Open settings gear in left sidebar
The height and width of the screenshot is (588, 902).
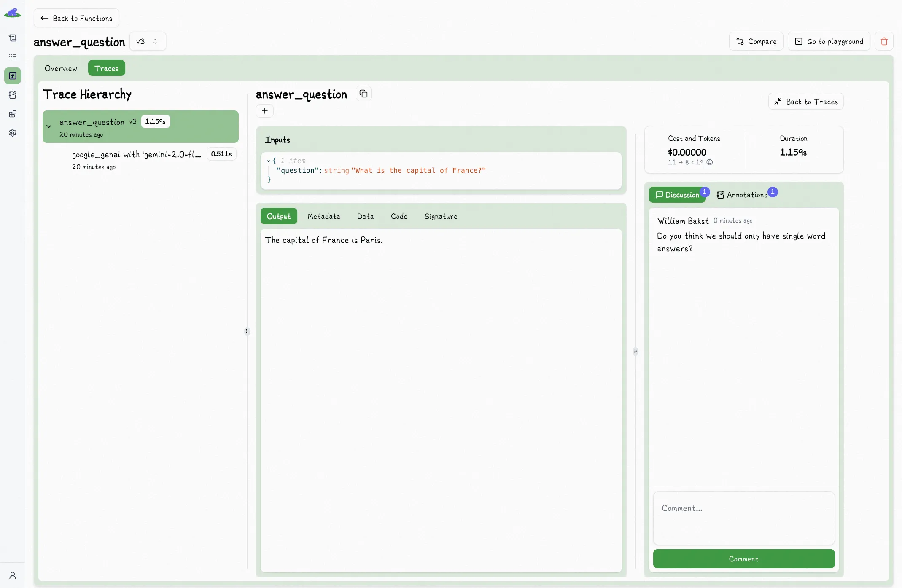[13, 133]
